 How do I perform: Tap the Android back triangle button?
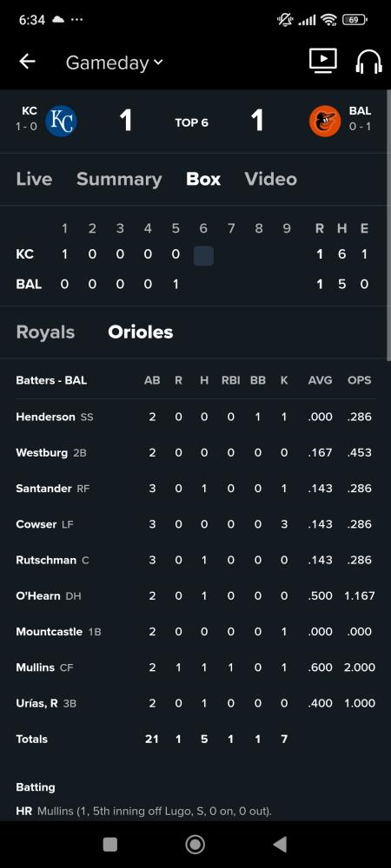point(281,845)
